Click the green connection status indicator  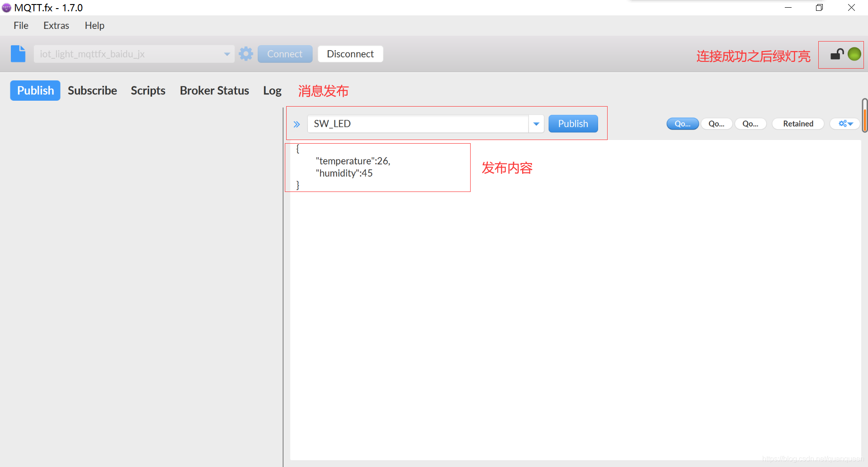tap(854, 54)
